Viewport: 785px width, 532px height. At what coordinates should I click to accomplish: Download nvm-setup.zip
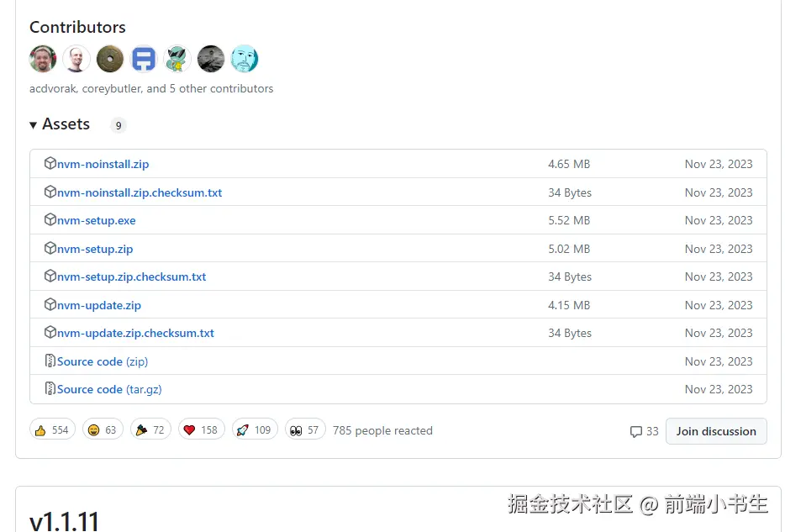pos(95,250)
